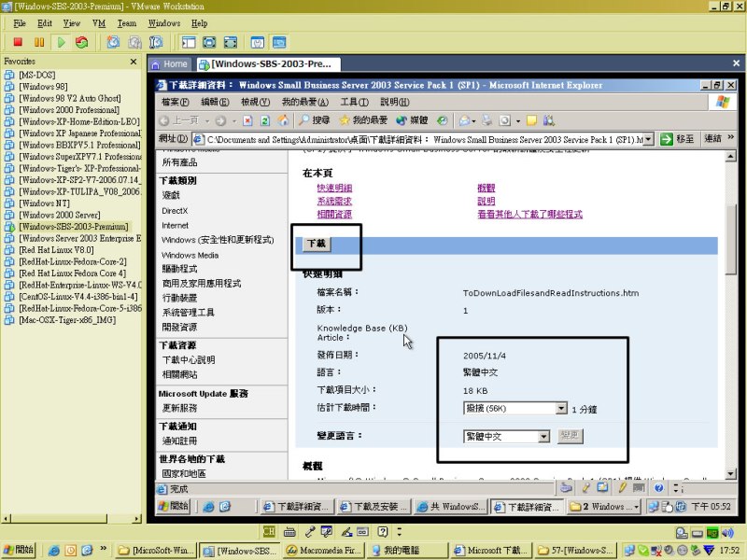Open the IE 工具(T) menu

pos(355,102)
